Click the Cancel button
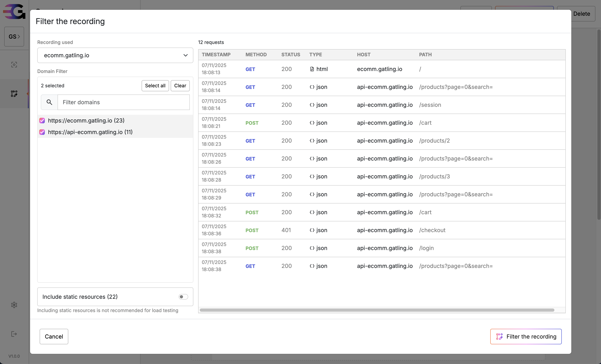 click(x=54, y=337)
